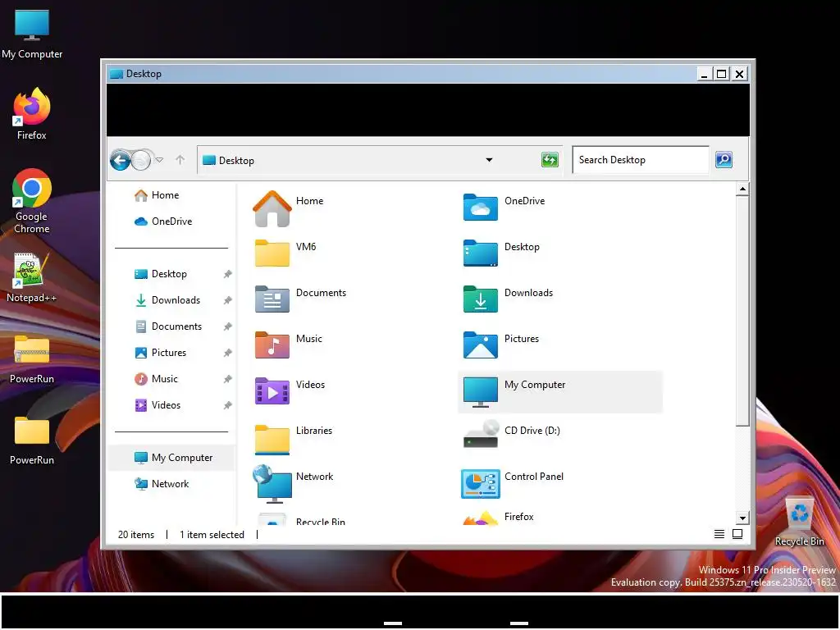840x630 pixels.
Task: Select the Downloads folder in file list
Action: 480,299
